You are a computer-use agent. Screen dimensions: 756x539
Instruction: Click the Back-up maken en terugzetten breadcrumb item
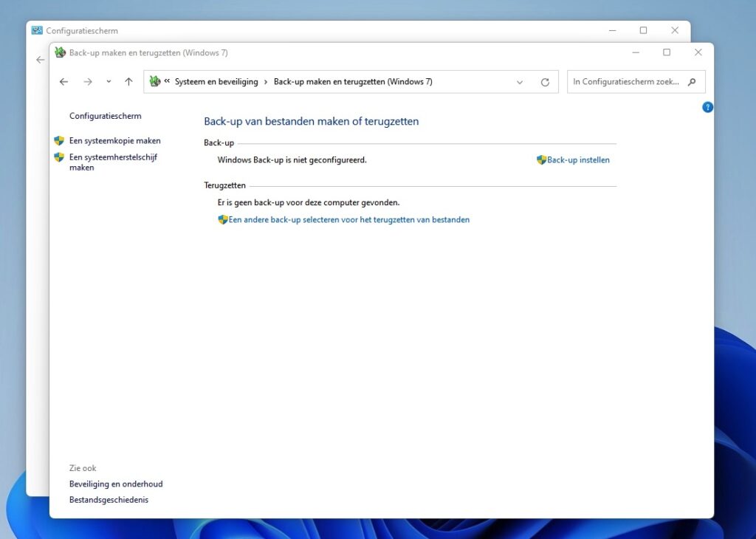click(353, 82)
